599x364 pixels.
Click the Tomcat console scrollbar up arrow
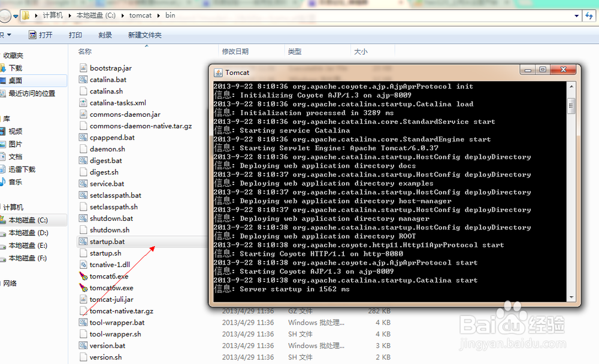coord(571,86)
